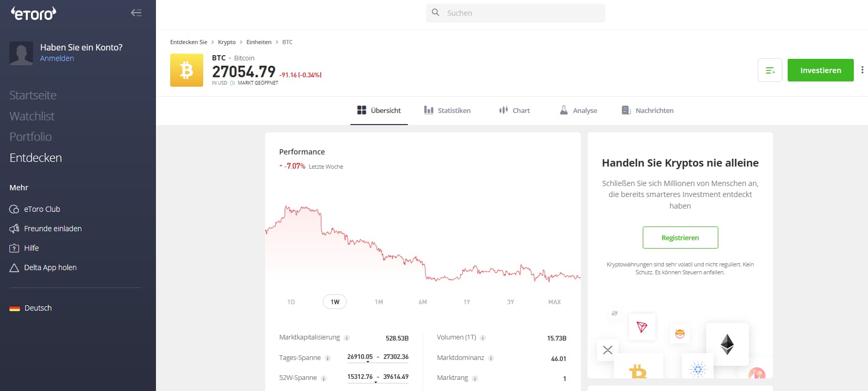The height and width of the screenshot is (391, 868).
Task: Click the Marktkapitalisierung info icon
Action: coord(347,338)
